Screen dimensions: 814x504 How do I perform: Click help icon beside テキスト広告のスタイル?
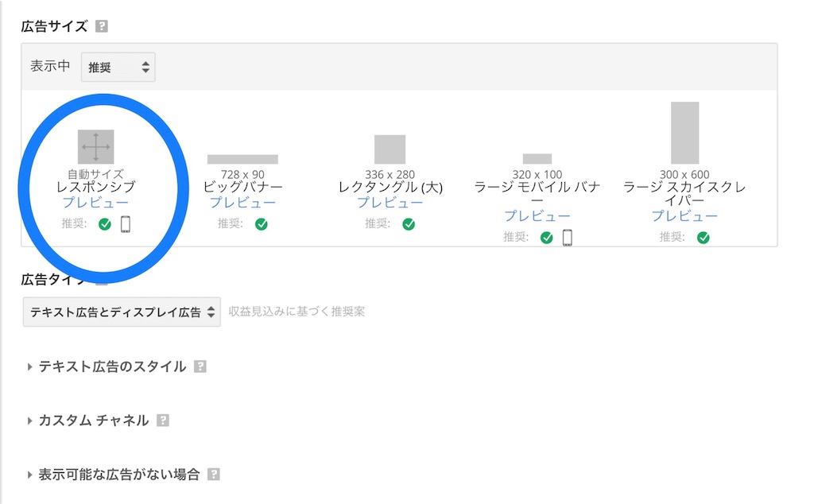pos(200,366)
